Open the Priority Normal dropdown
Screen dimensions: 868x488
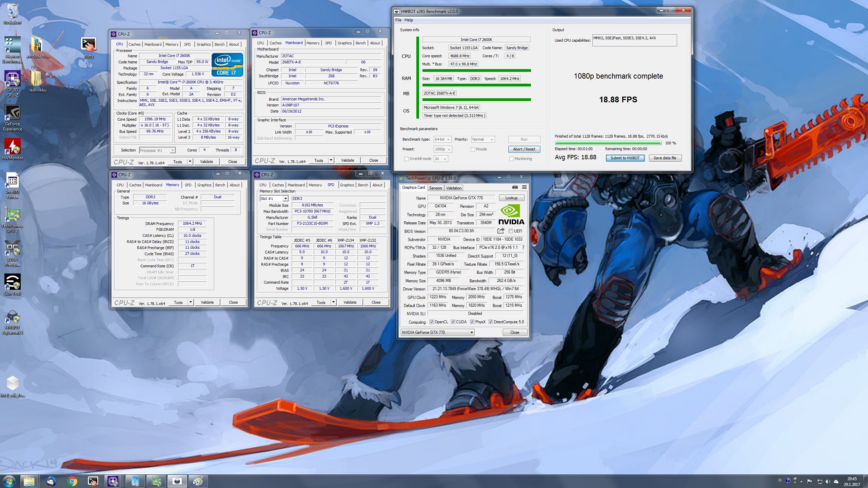483,139
